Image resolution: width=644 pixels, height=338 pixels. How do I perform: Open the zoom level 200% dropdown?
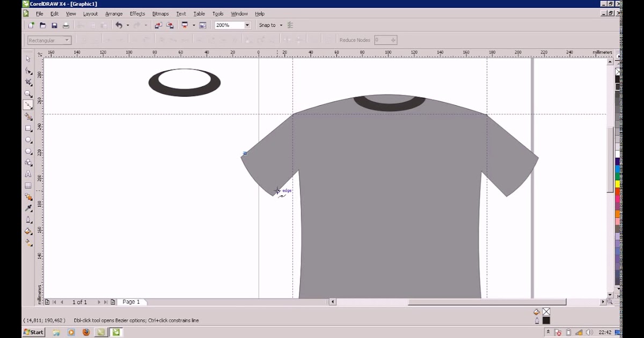pyautogui.click(x=247, y=25)
